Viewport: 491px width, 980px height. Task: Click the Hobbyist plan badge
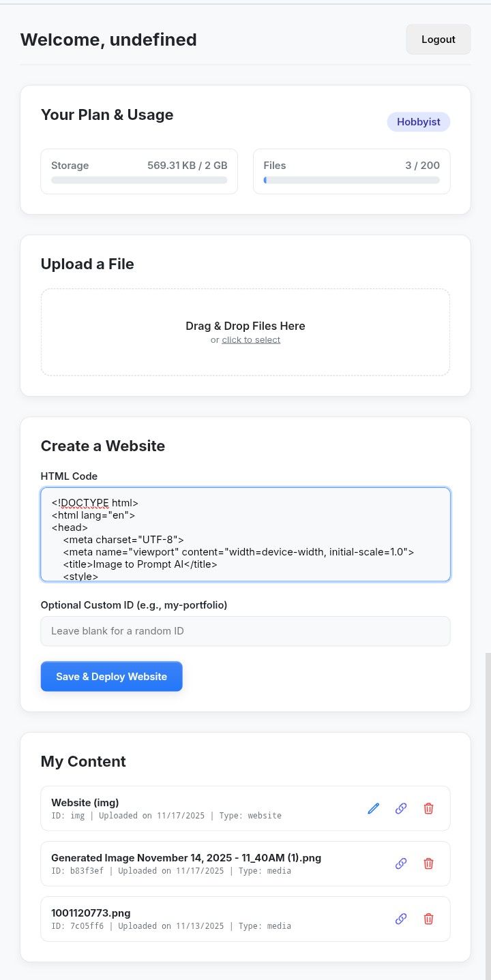[x=418, y=121]
